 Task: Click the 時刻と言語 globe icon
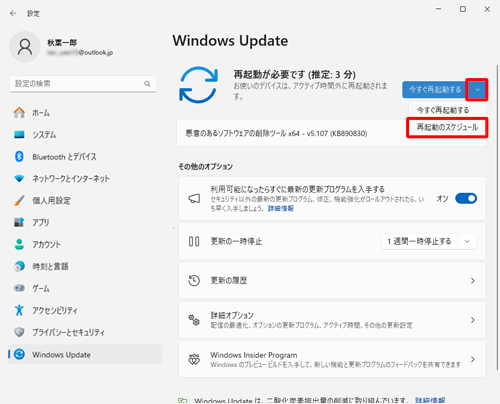pyautogui.click(x=19, y=266)
